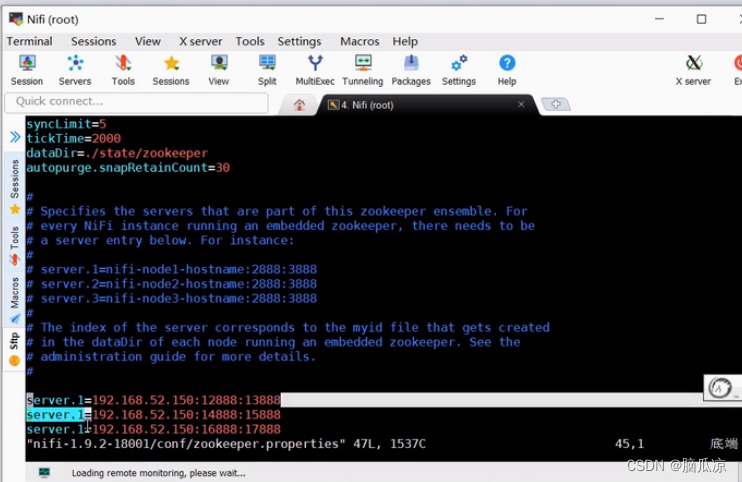This screenshot has width=742, height=482.
Task: Click the server.1 line with port 16888
Action: pyautogui.click(x=153, y=429)
